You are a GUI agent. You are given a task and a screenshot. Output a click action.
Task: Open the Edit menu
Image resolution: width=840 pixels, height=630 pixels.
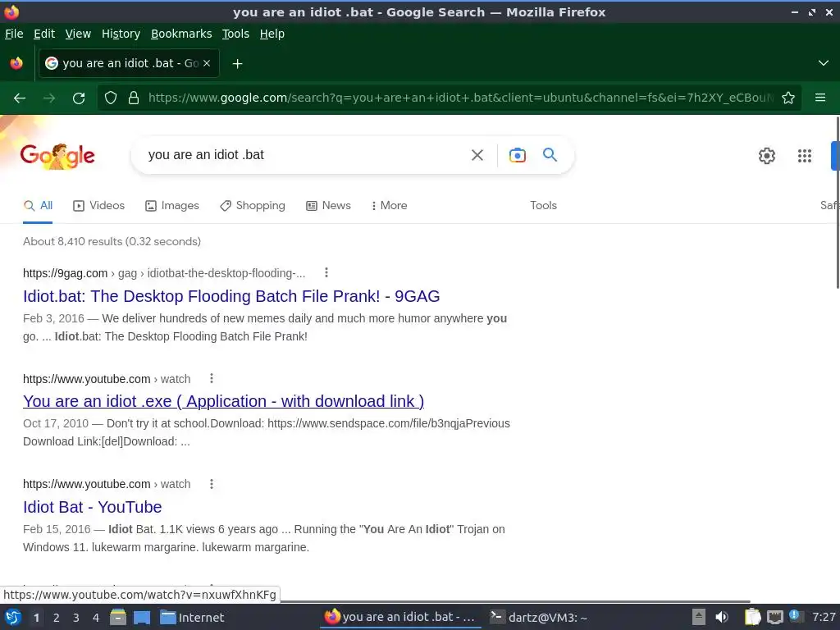44,34
